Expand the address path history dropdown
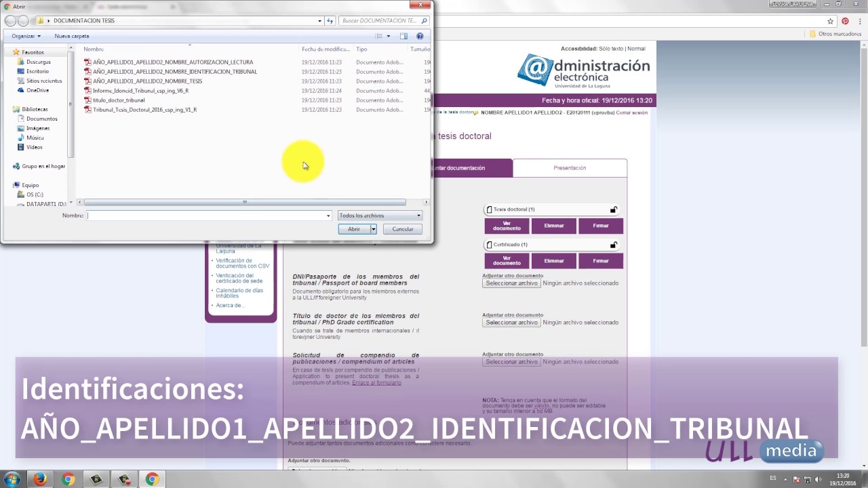The image size is (868, 488). coord(319,21)
